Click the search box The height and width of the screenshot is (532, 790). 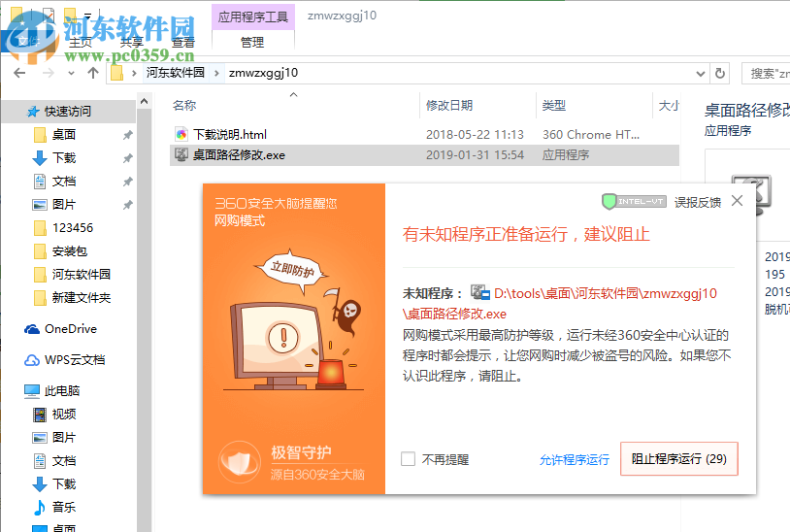coord(766,74)
